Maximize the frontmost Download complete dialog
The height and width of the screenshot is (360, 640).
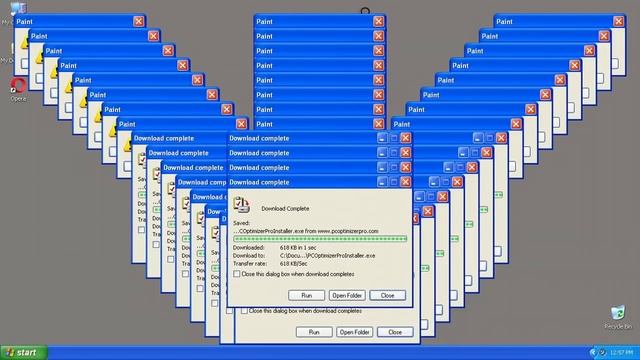tap(393, 182)
